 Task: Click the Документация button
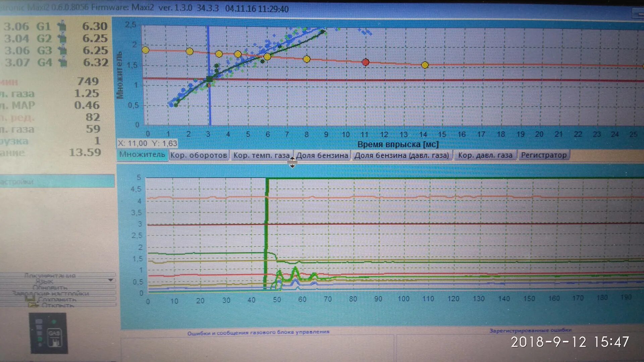tap(50, 275)
